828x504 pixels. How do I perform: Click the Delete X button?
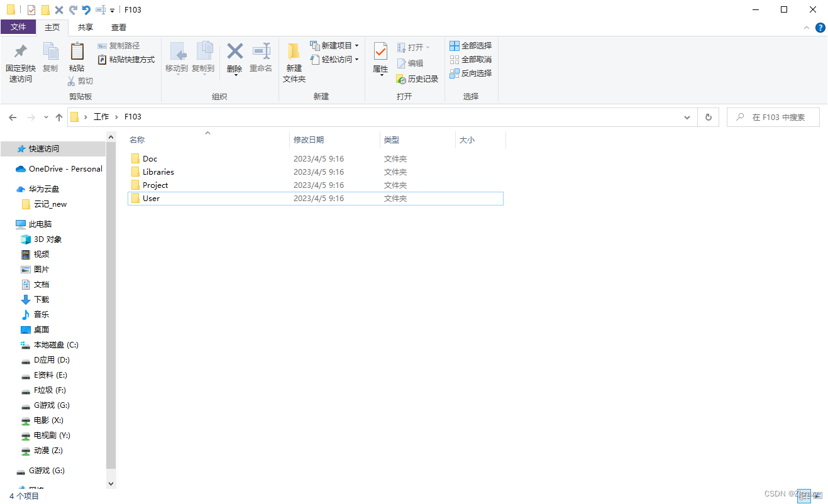[x=235, y=58]
